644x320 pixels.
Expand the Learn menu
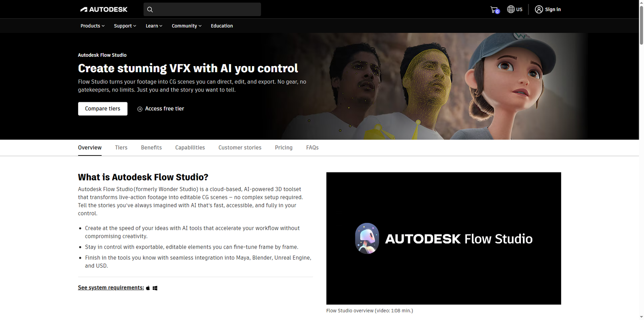154,26
